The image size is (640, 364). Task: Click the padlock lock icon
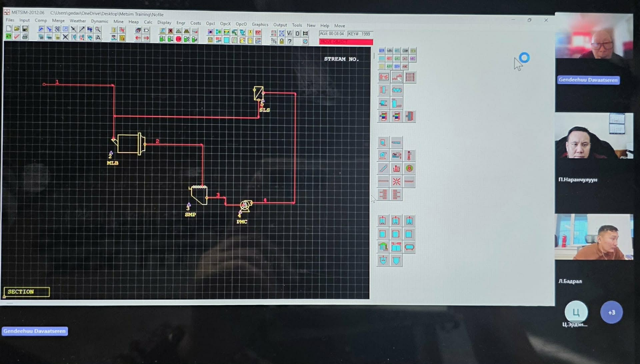[x=282, y=41]
